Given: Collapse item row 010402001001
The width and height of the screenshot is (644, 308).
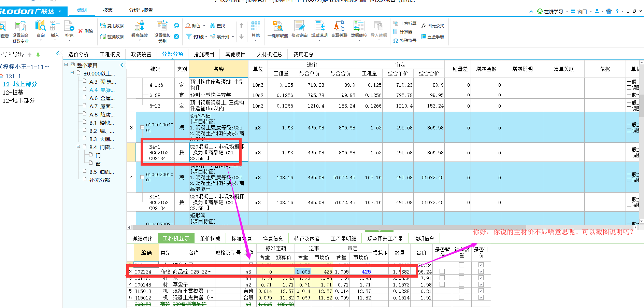Looking at the screenshot, I should click(142, 177).
